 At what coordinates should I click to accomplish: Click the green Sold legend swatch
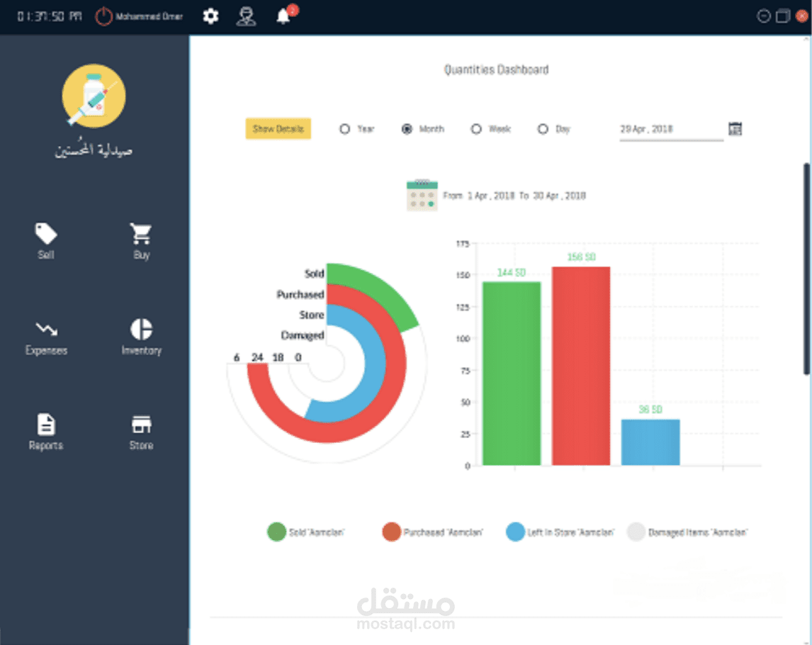(276, 532)
